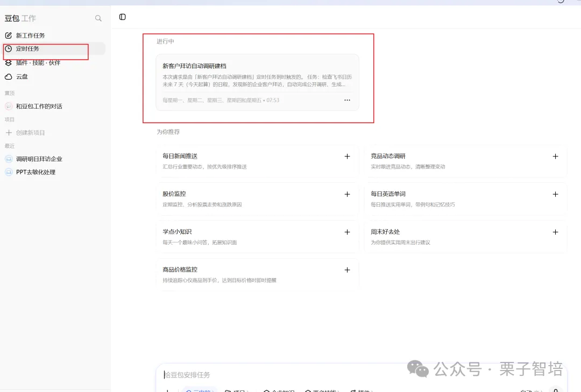
Task: Click description 实时跟进竞品动态，清晰整理变动
Action: coord(408,167)
